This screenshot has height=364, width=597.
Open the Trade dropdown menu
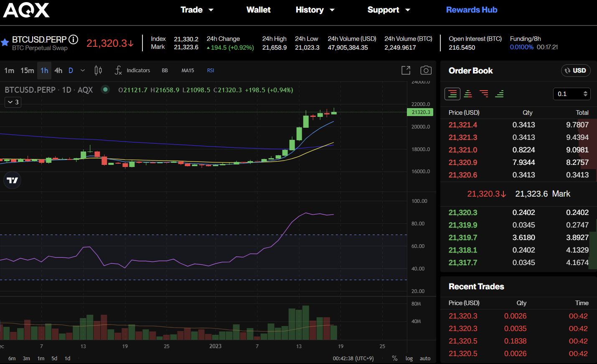[197, 10]
